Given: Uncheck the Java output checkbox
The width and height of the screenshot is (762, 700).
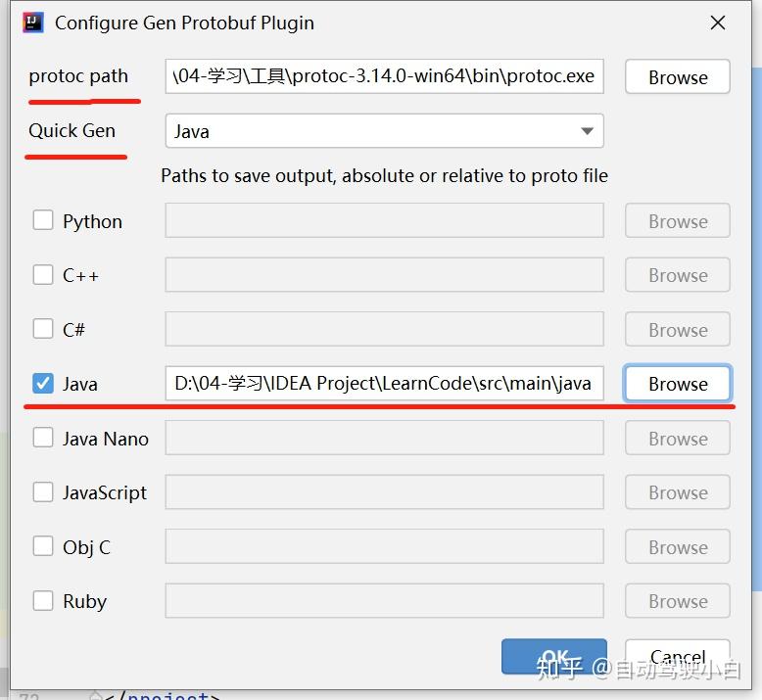Looking at the screenshot, I should point(43,384).
